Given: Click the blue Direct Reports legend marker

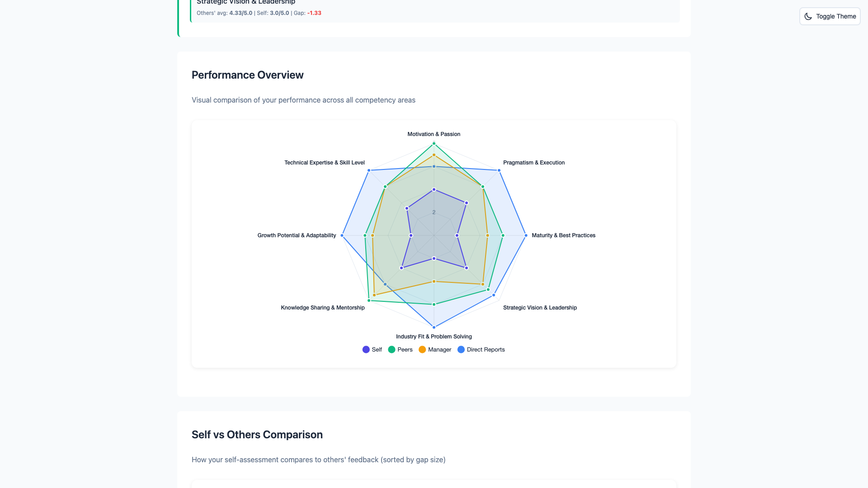Looking at the screenshot, I should [x=461, y=349].
